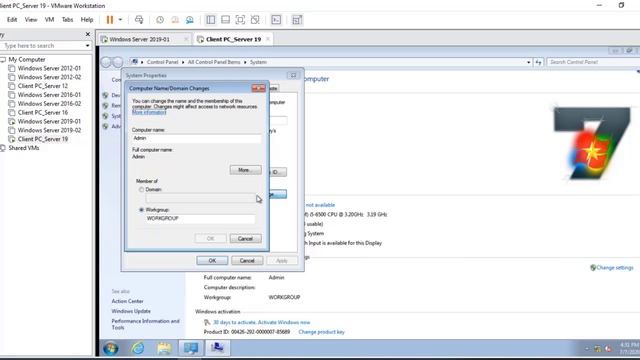Switch to Unity mode icon

[x=255, y=20]
